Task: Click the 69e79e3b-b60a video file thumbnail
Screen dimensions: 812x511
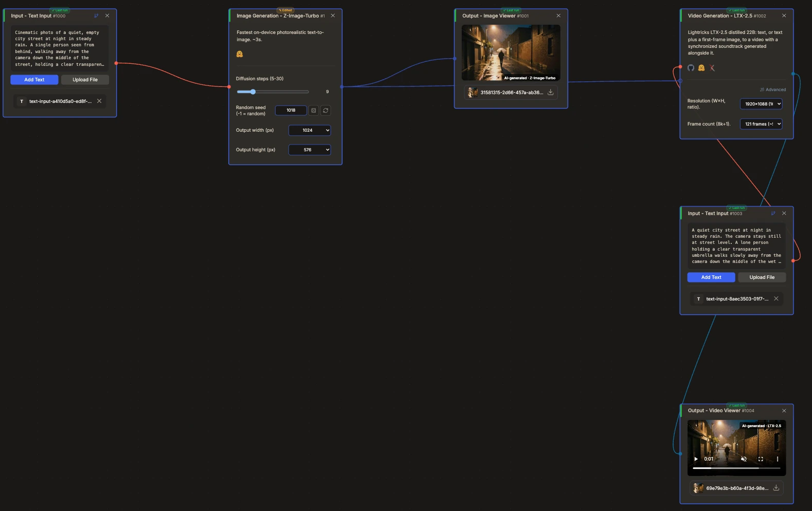Action: tap(698, 488)
